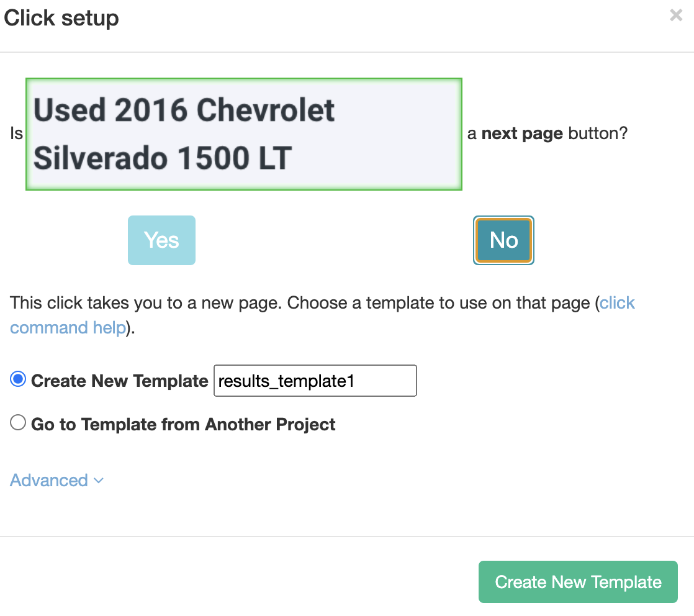Image resolution: width=694 pixels, height=616 pixels.
Task: Click the chevron arrow beside Advanced
Action: [99, 481]
